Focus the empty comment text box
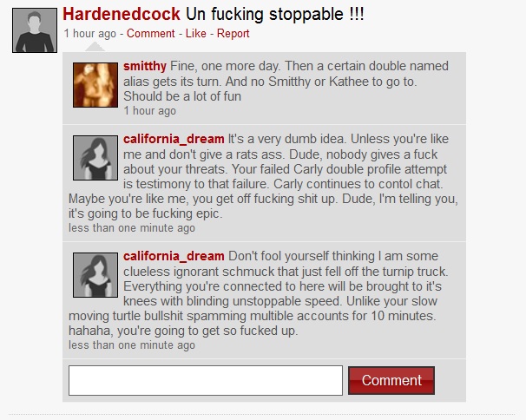Image resolution: width=526 pixels, height=420 pixels. click(x=206, y=380)
